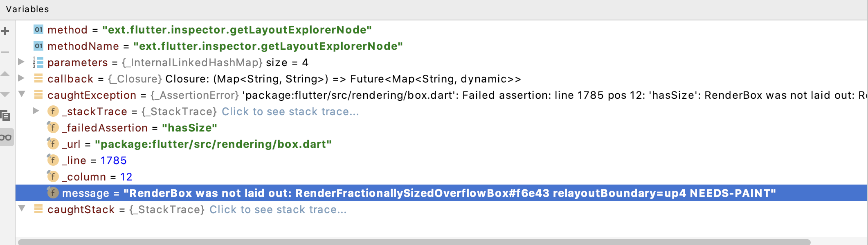Click the f field icon beside _failedAssertion

(53, 128)
